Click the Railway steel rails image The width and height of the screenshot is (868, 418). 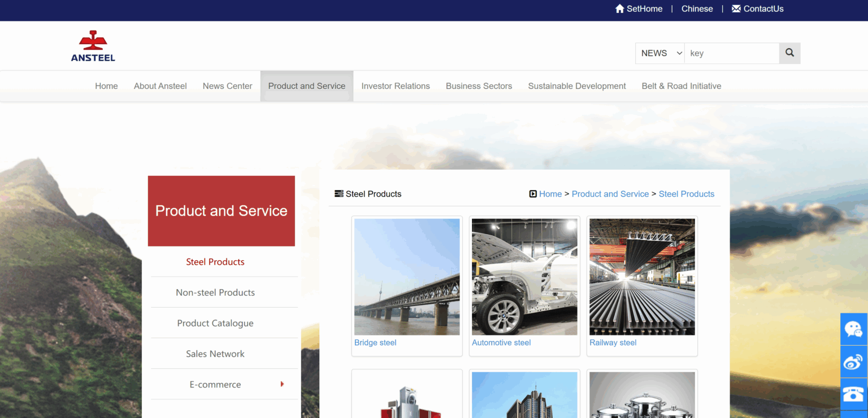642,277
